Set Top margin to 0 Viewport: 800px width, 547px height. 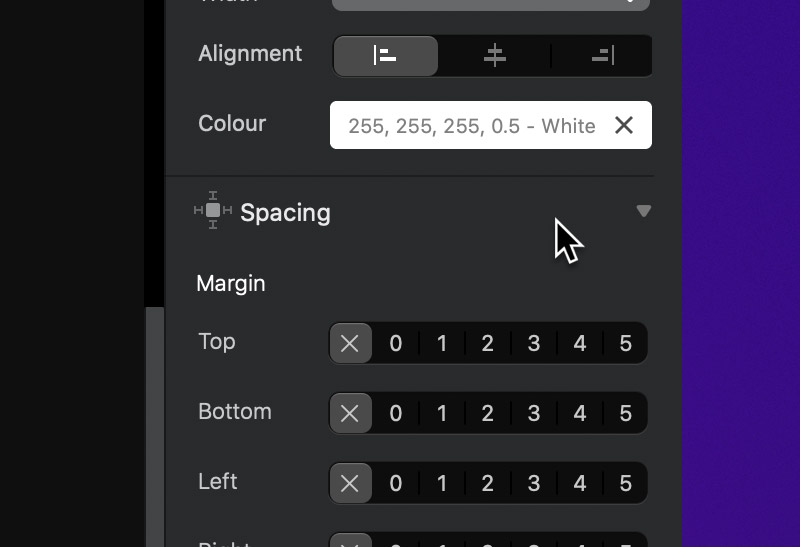(x=396, y=343)
